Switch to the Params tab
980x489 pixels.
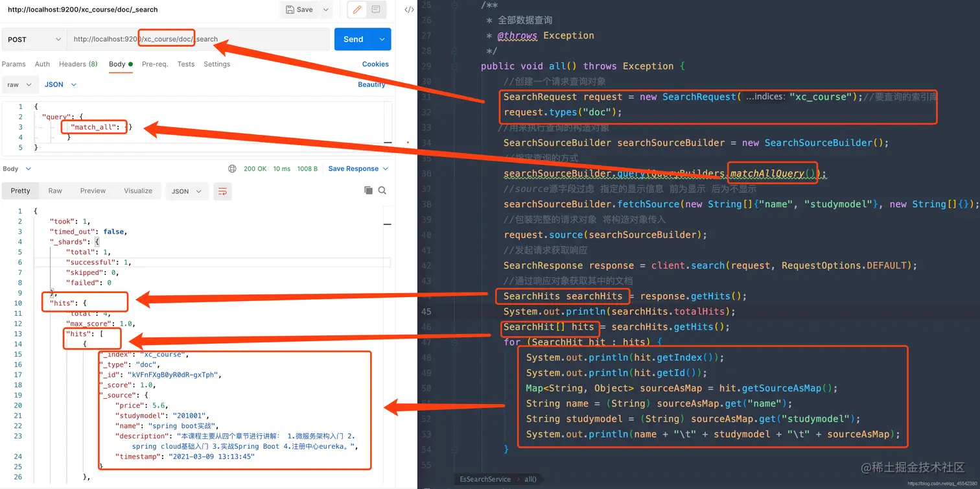(x=14, y=64)
